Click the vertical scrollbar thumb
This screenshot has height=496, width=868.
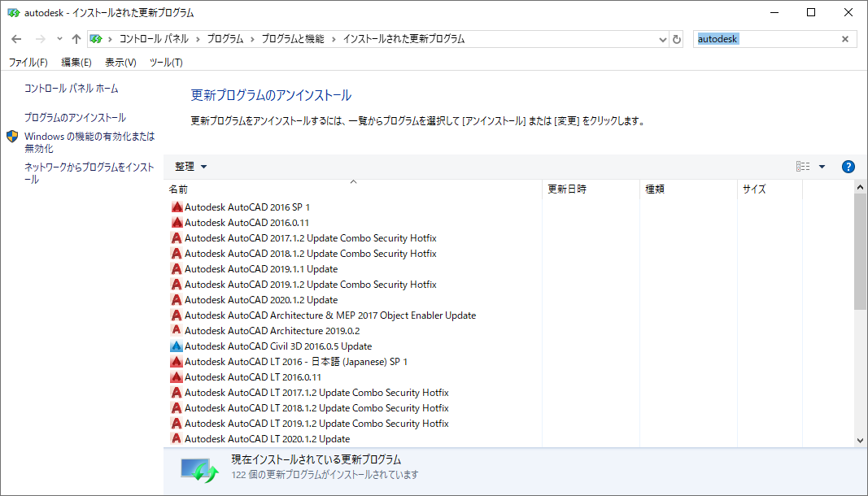[x=860, y=252]
